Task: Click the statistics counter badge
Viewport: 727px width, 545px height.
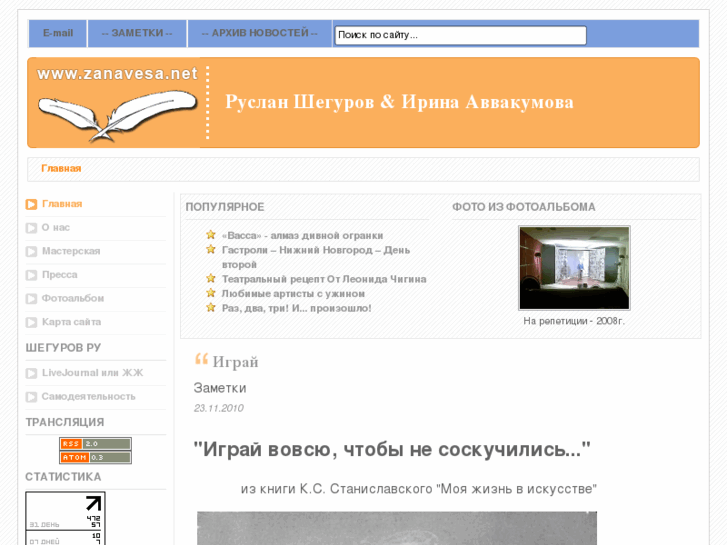Action: 66,518
